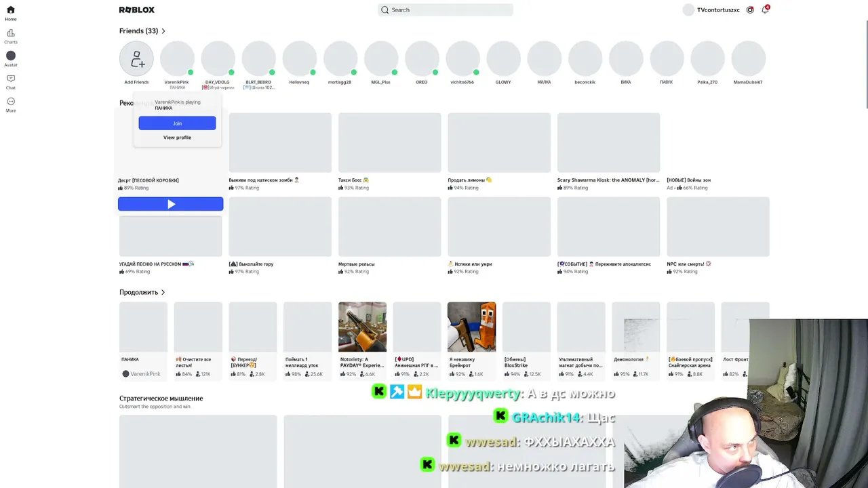Expand the Продолжить section

coord(142,292)
